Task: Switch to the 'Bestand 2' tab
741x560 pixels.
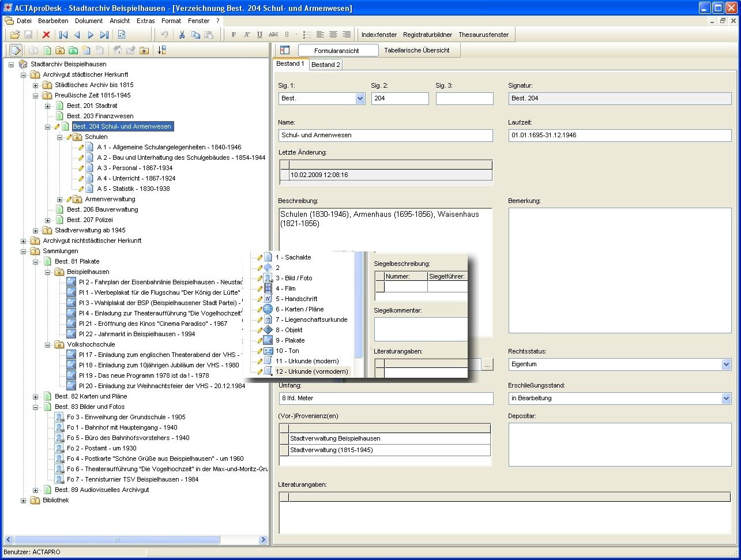Action: coord(326,65)
